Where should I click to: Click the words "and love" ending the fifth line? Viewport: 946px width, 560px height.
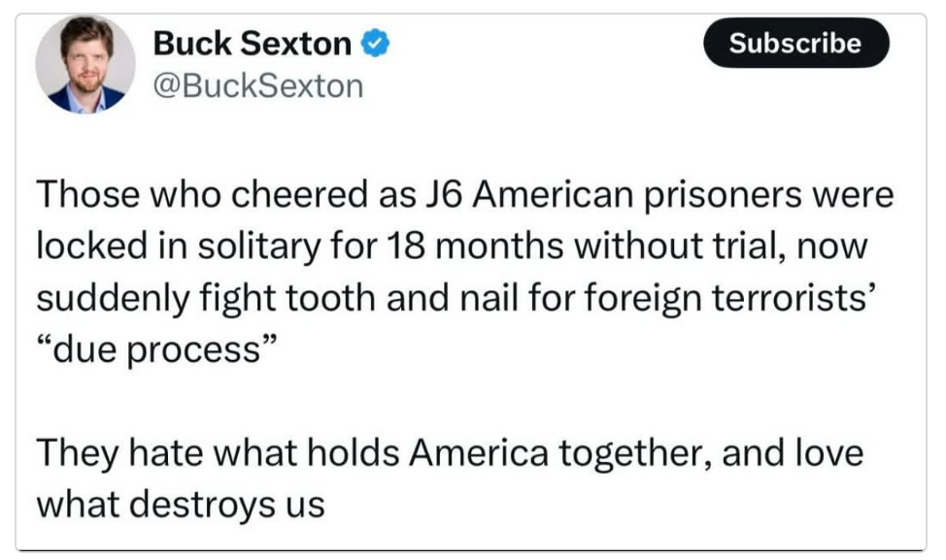point(799,454)
